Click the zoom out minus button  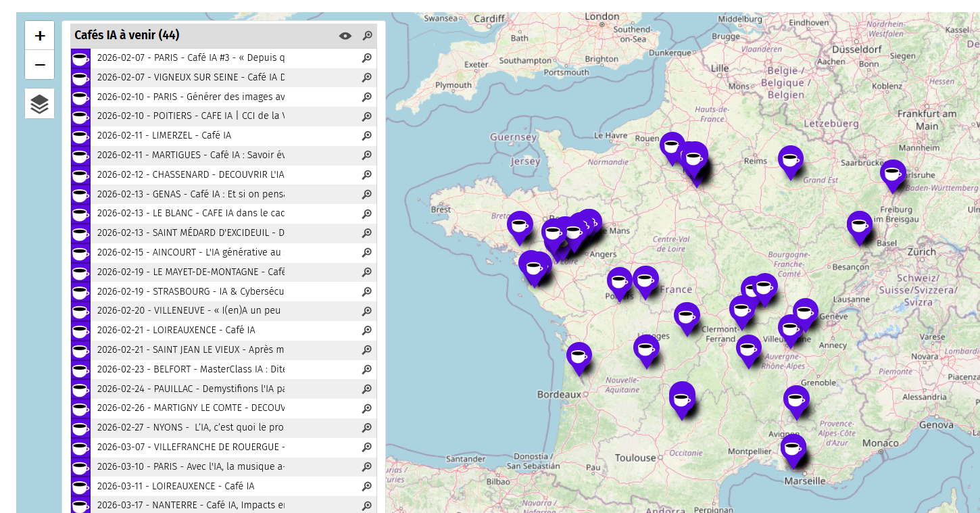(x=40, y=65)
